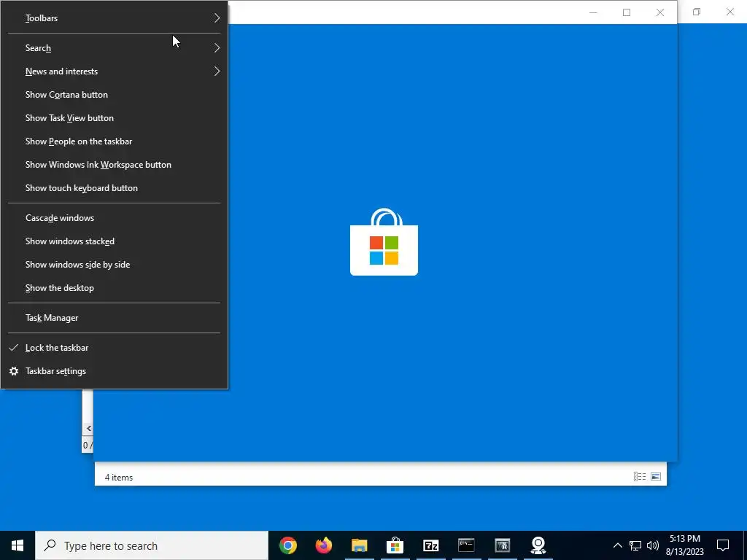Open 7-Zip from the taskbar
This screenshot has height=560, width=747.
click(430, 545)
